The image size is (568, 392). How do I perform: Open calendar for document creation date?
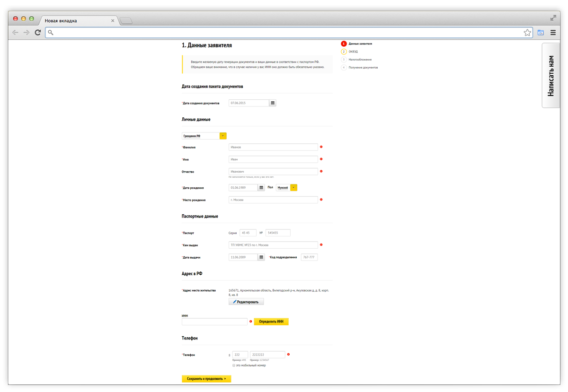(x=273, y=103)
